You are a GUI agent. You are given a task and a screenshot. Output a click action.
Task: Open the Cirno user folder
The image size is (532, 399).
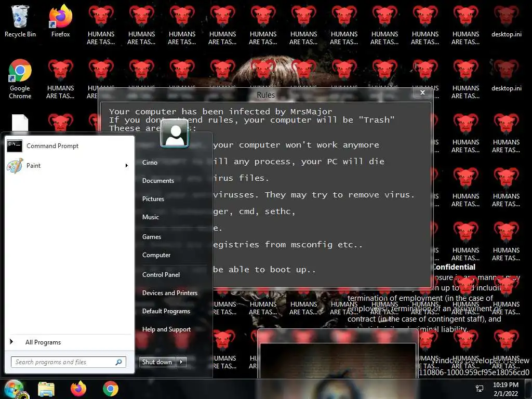pyautogui.click(x=150, y=163)
